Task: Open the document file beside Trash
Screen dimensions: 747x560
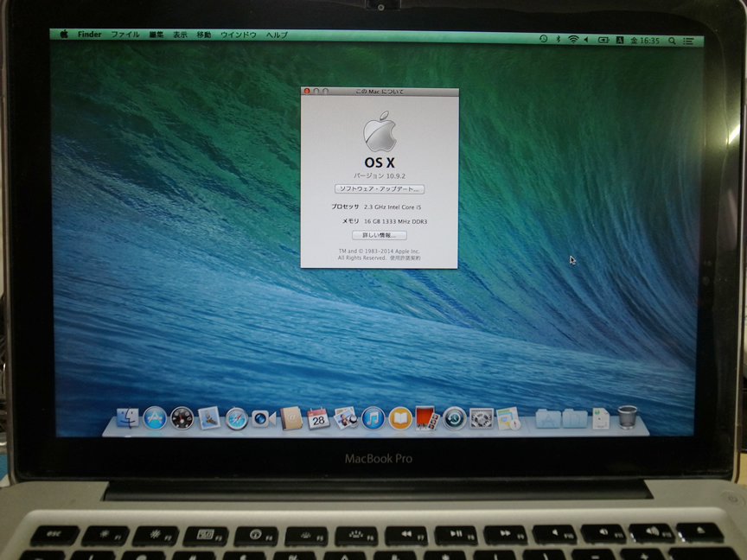Action: (601, 419)
